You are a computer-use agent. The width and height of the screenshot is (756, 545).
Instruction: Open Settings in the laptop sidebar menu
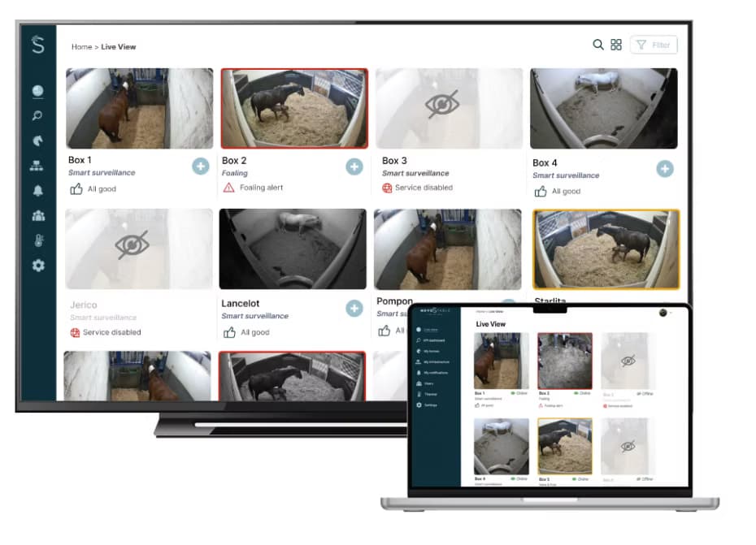[x=430, y=404]
